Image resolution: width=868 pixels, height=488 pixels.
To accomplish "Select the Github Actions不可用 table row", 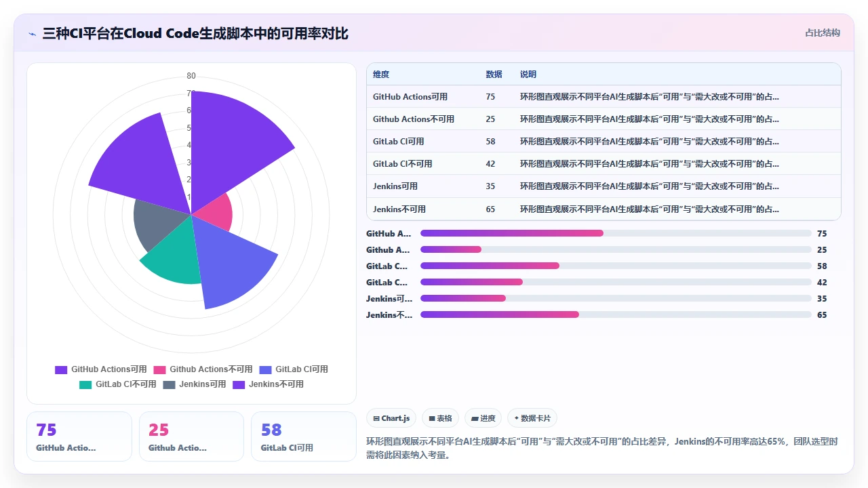I will [604, 119].
